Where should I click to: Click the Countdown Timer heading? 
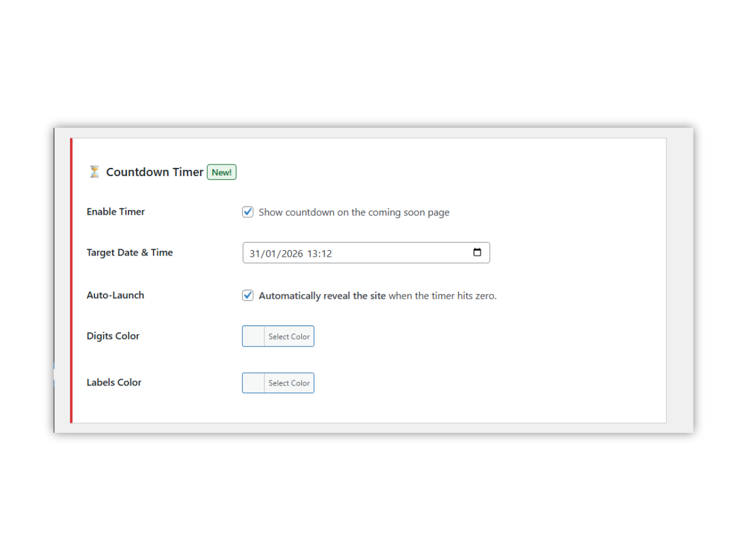pyautogui.click(x=155, y=172)
